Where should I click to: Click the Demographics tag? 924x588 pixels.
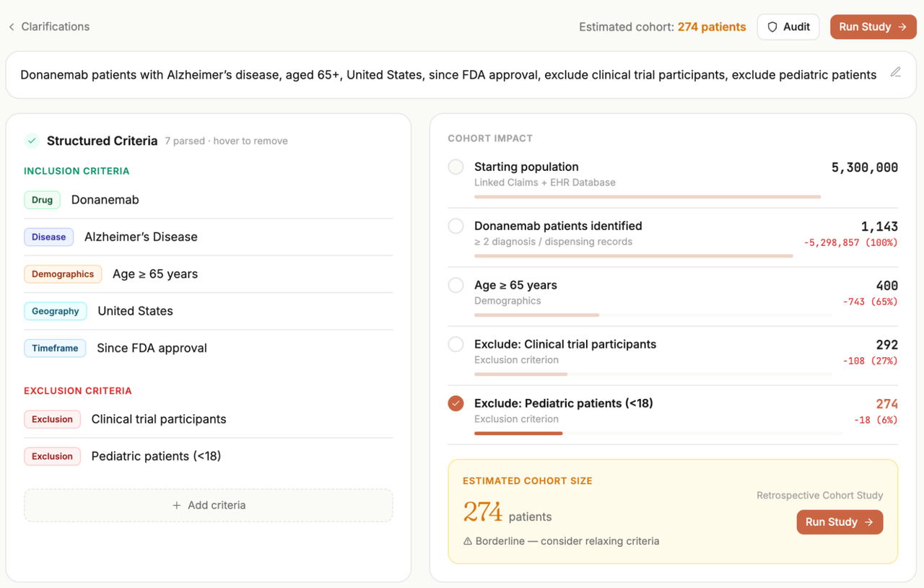[63, 274]
